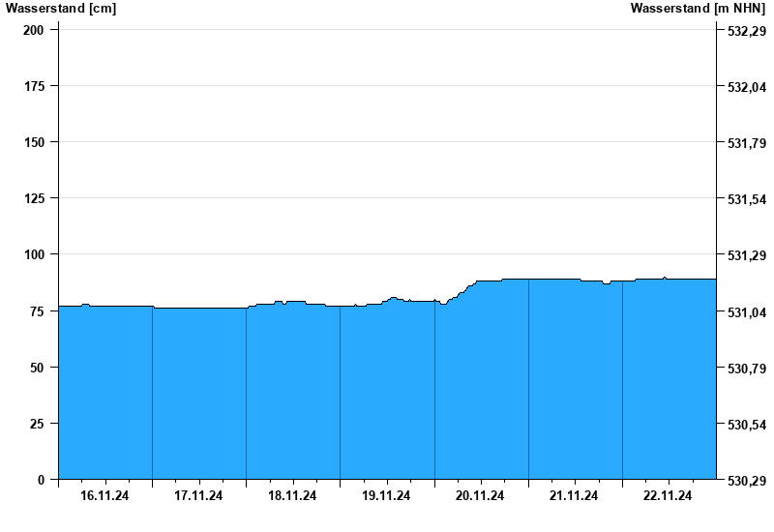774x532 pixels.
Task: Select the 21.11.24 date on x-axis
Action: click(574, 496)
